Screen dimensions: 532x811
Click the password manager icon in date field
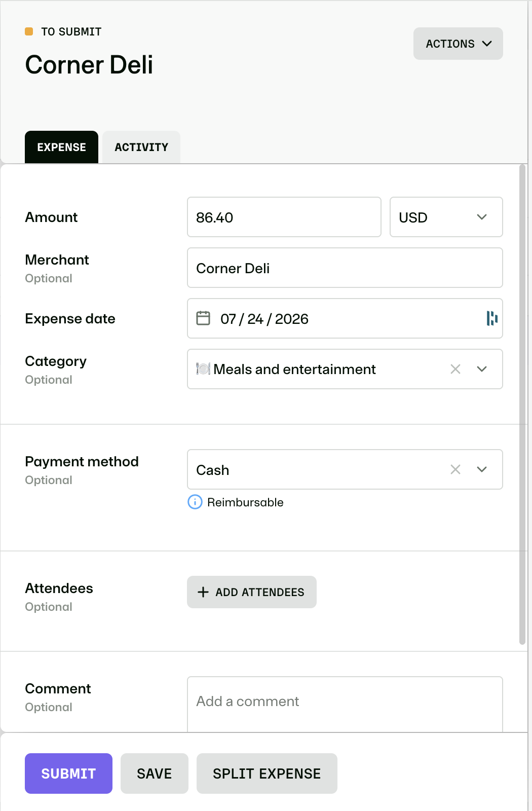coord(491,318)
